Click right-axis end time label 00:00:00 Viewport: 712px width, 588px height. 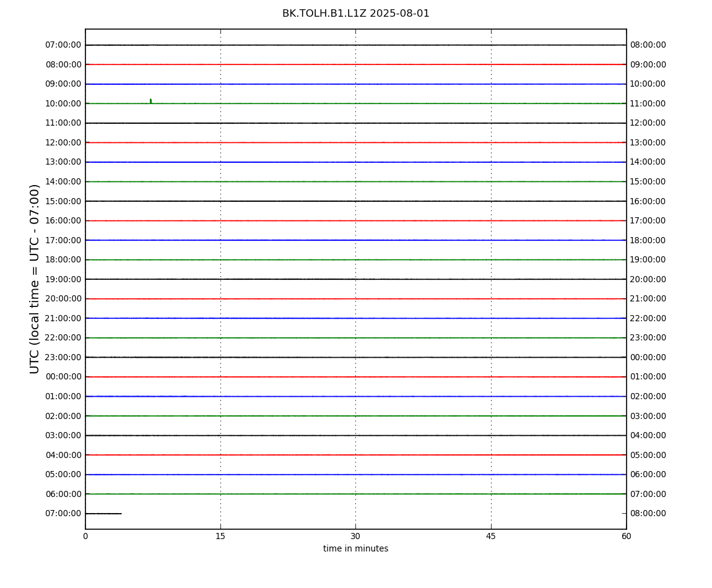(648, 357)
